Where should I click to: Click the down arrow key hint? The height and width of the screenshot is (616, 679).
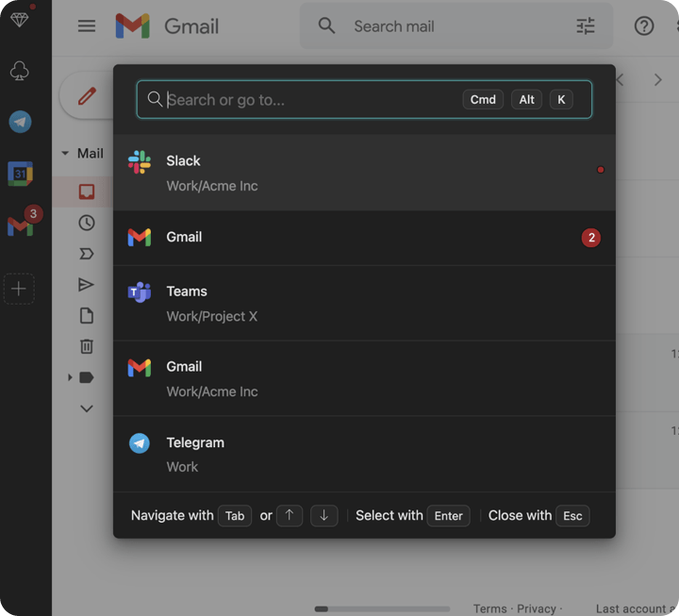pos(323,515)
